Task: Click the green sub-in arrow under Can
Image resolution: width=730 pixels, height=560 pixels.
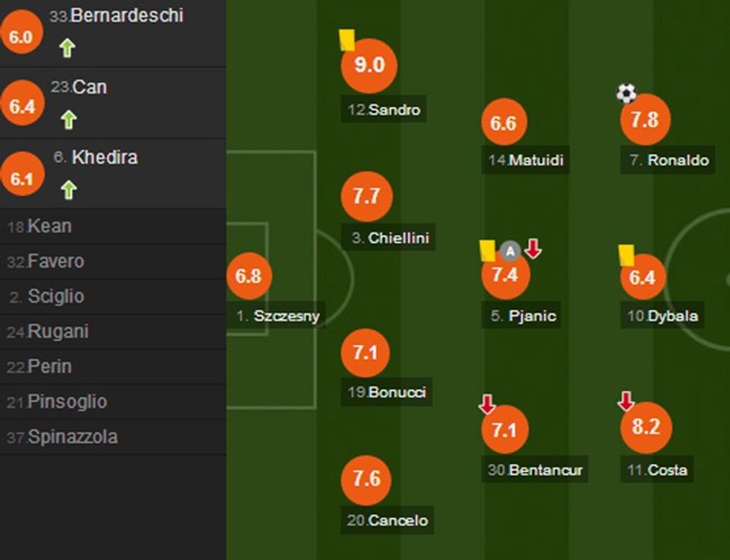Action: click(69, 119)
